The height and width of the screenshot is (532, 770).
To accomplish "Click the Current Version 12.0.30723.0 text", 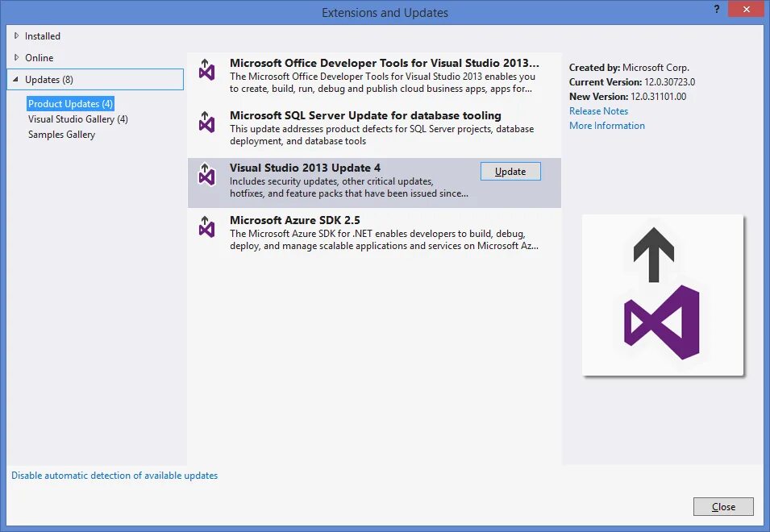I will pyautogui.click(x=632, y=82).
